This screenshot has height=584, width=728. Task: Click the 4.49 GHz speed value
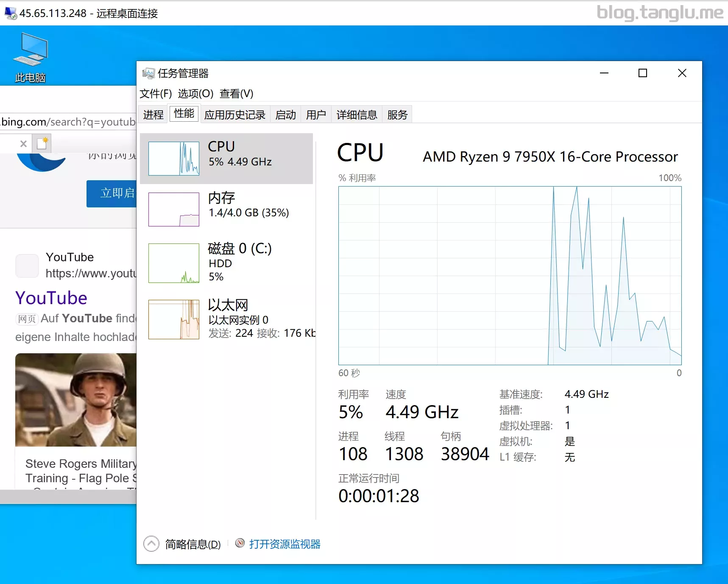point(422,412)
